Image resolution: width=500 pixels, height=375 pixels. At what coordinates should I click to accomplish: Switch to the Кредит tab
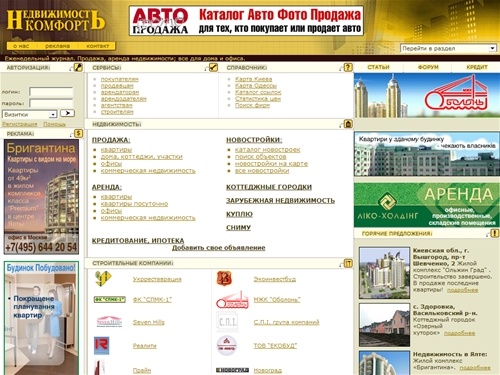click(x=477, y=67)
